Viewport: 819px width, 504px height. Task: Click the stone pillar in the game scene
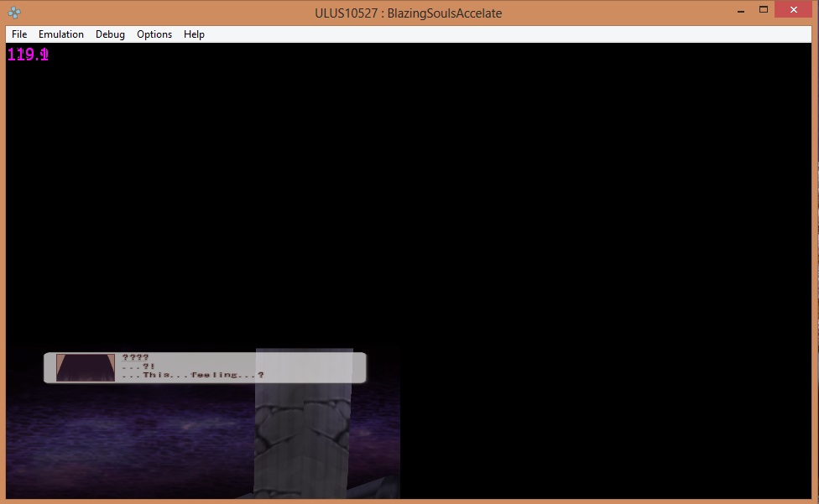pyautogui.click(x=304, y=428)
